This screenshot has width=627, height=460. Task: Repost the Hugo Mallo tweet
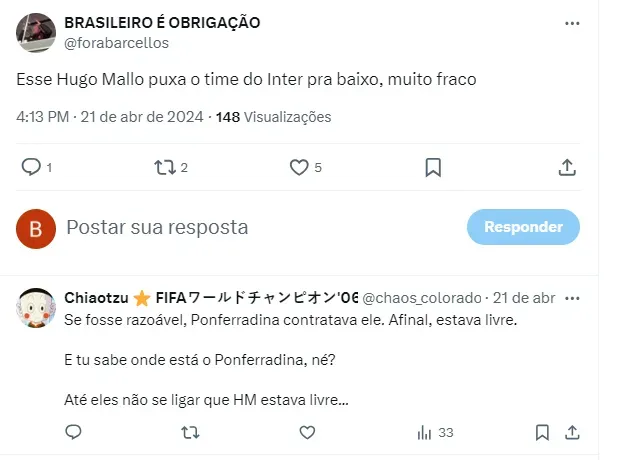click(x=165, y=168)
